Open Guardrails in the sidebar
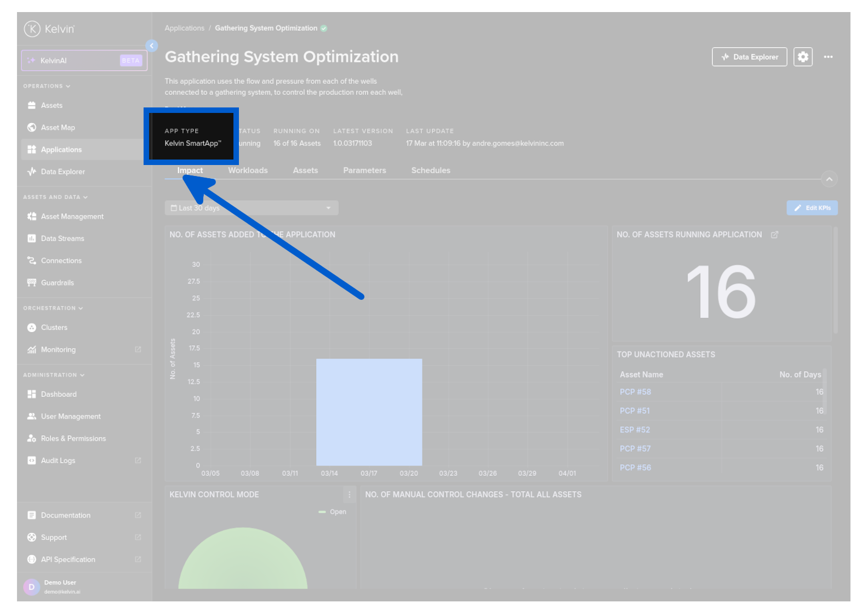The image size is (868, 614). 57,283
